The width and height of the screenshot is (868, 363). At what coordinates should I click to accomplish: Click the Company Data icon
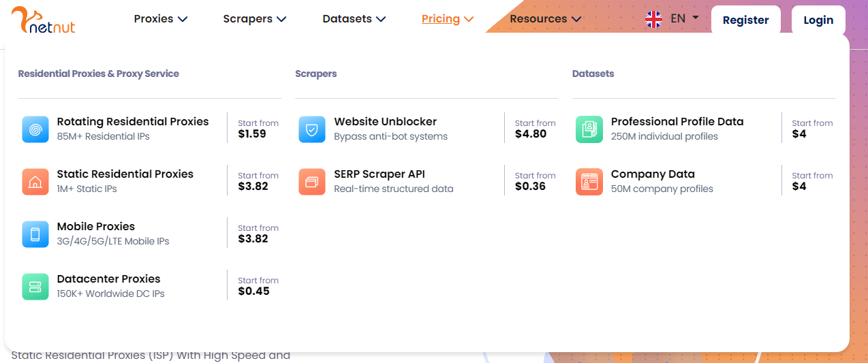589,182
